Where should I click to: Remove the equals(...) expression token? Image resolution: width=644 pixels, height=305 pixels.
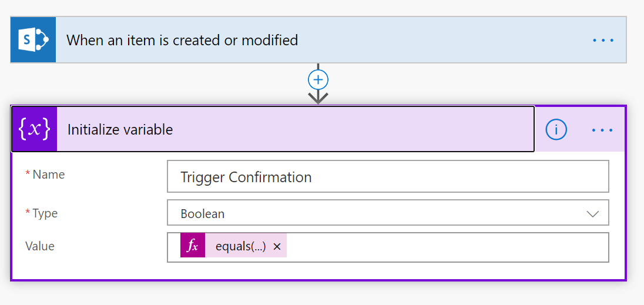[277, 247]
